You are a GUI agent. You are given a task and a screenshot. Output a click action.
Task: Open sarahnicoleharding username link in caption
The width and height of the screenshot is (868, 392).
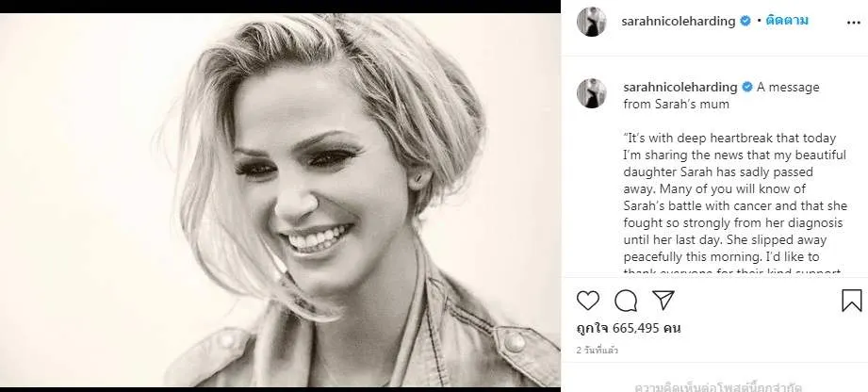(680, 88)
